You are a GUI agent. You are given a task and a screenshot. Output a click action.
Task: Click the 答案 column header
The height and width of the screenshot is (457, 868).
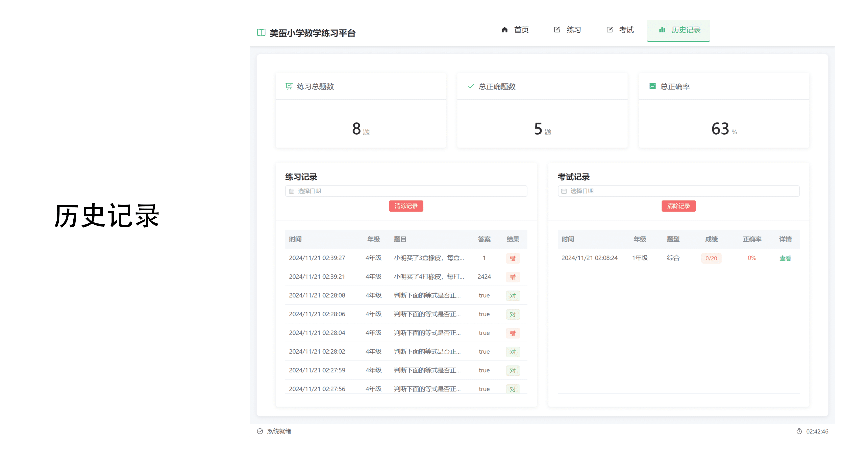[484, 239]
